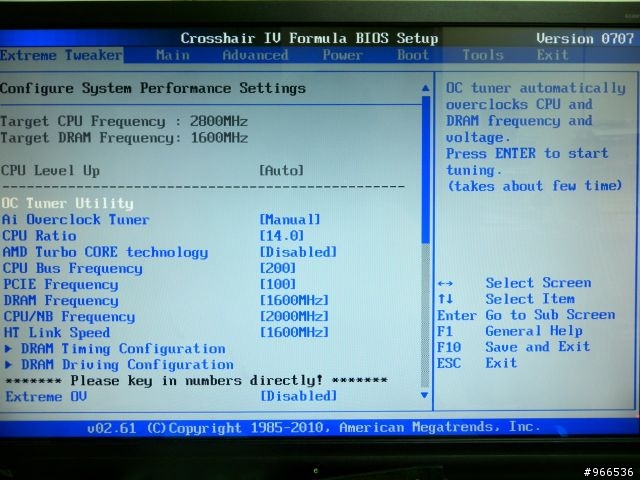Click the F1 General Help hint
Image resolution: width=640 pixels, height=480 pixels.
click(509, 331)
